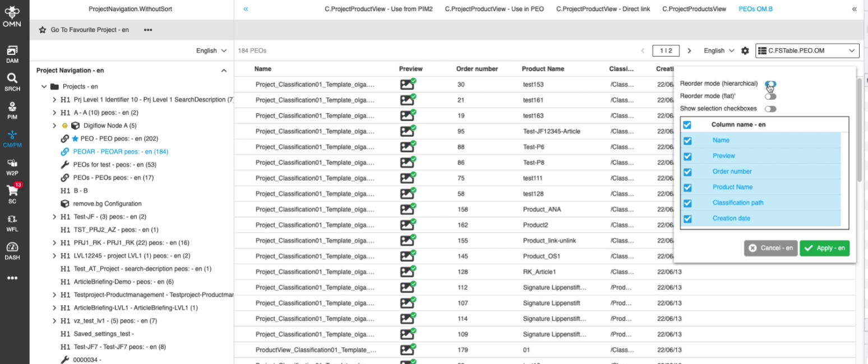Open the DAM module in sidebar
This screenshot has width=868, height=364.
(x=12, y=54)
